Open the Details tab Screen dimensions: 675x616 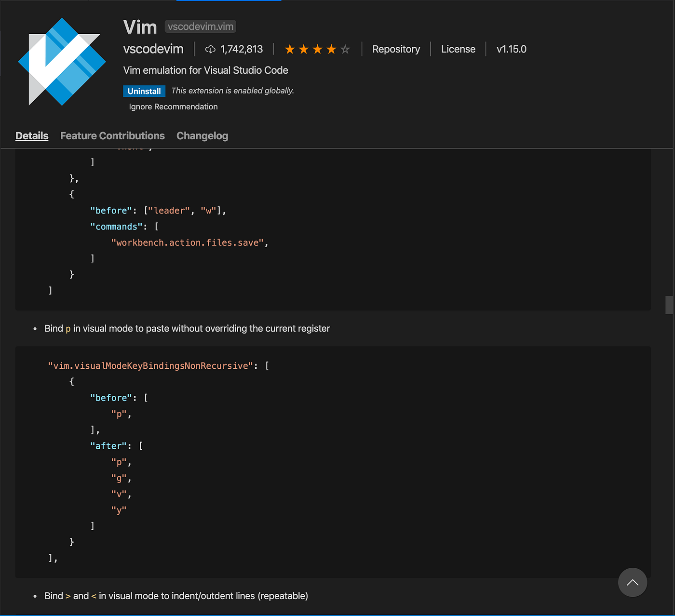coord(32,135)
